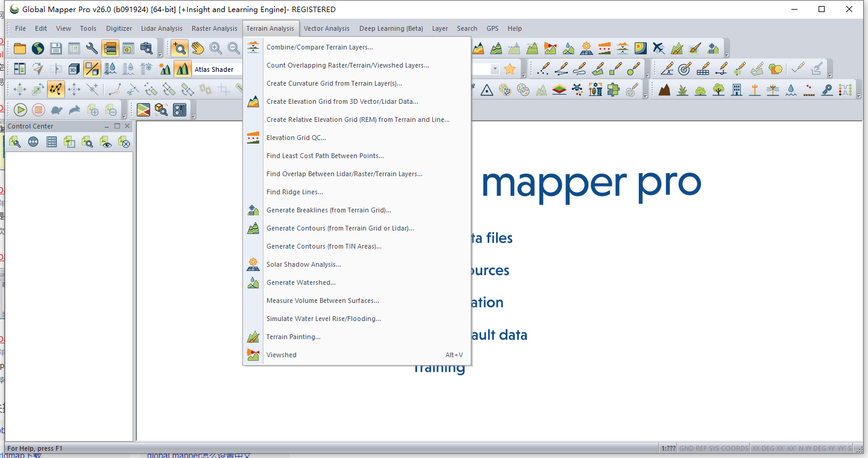Open the Atlas Shader dropdown
868x458 pixels.
point(217,69)
